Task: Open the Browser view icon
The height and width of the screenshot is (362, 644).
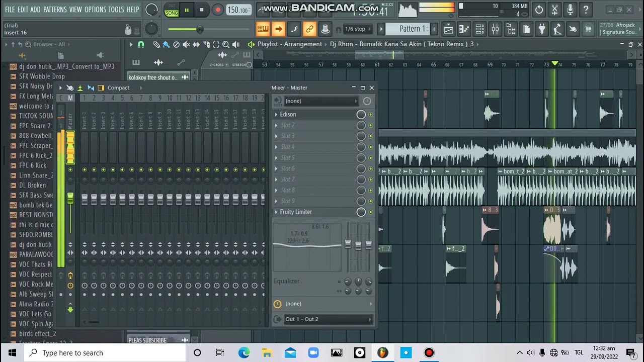Action: tap(511, 29)
